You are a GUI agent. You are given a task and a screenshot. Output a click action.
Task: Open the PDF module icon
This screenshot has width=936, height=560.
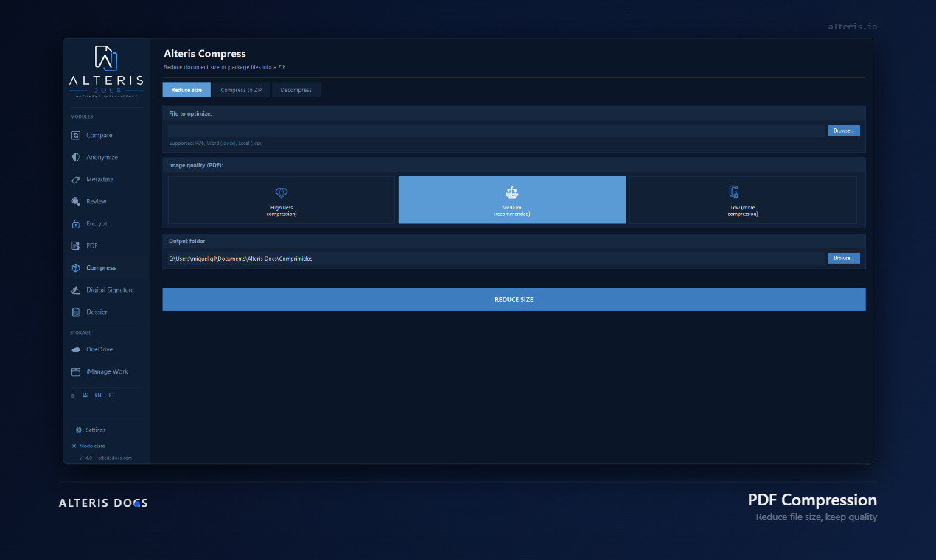76,246
